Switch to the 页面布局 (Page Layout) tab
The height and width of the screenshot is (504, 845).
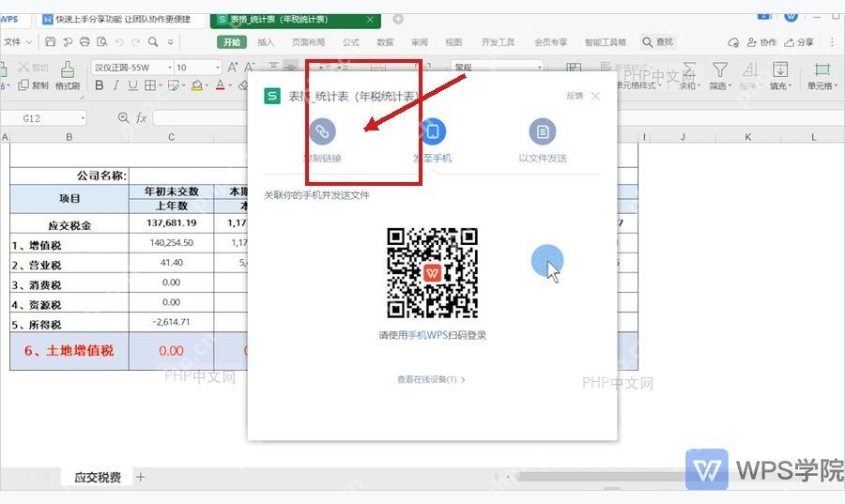[308, 42]
